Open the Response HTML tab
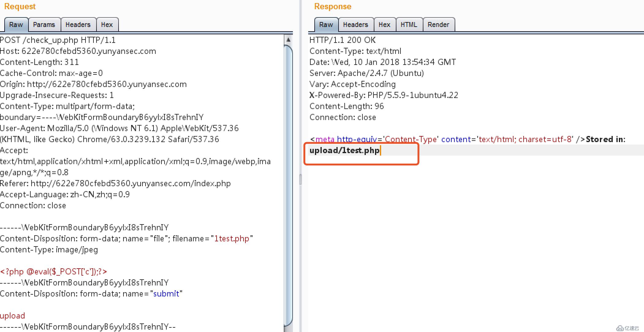644x332 pixels. coord(409,25)
